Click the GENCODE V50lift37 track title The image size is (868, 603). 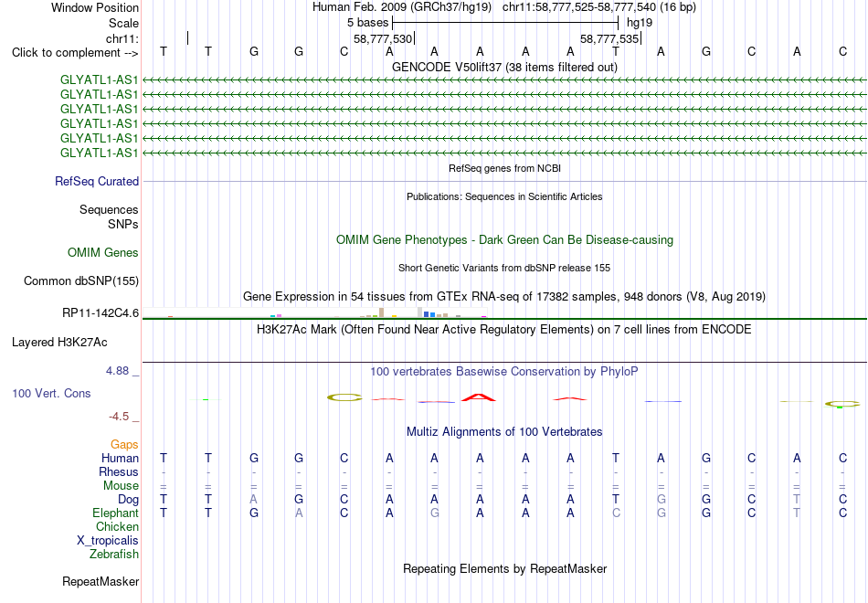click(504, 67)
